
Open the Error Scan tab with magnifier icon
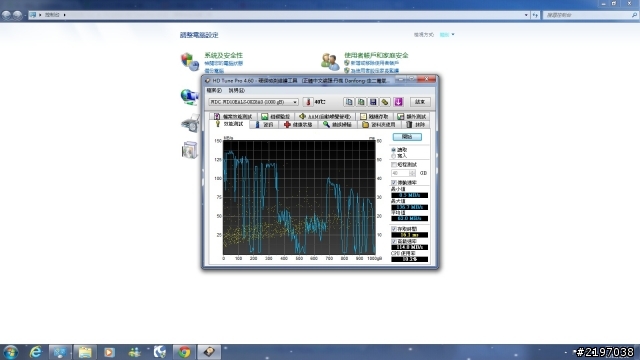click(337, 124)
